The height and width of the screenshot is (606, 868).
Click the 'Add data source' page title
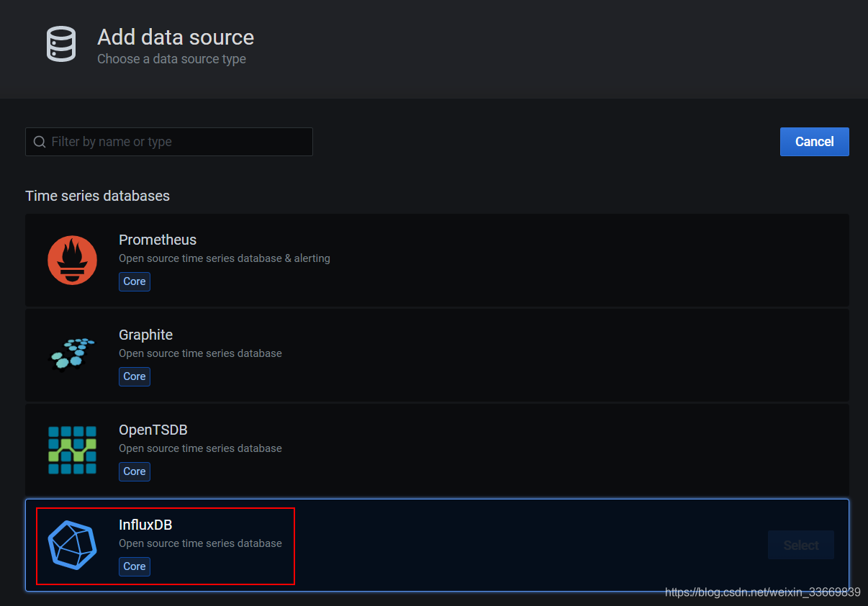(176, 37)
